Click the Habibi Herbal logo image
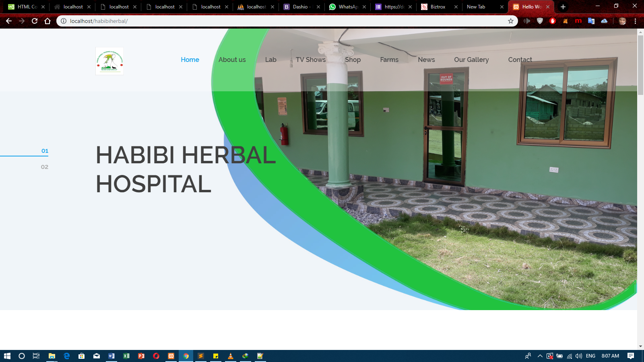644x362 pixels. pos(109,61)
